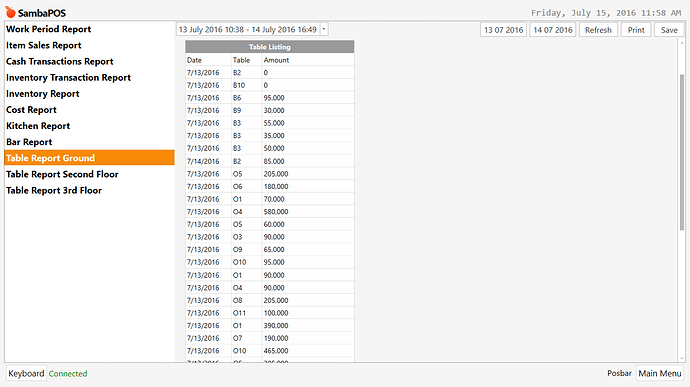Image resolution: width=690 pixels, height=387 pixels.
Task: Click the Connected status text
Action: click(x=68, y=374)
